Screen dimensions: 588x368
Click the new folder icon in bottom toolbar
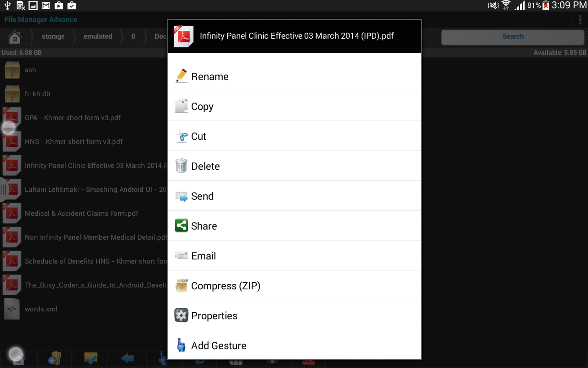click(54, 358)
